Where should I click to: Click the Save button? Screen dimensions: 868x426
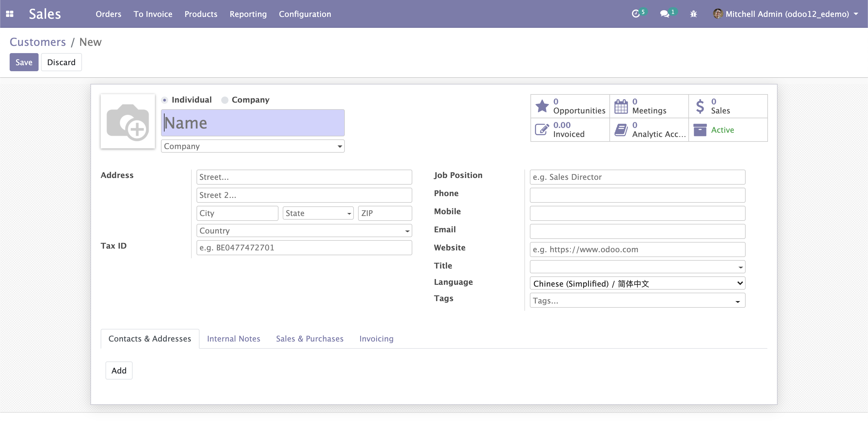pyautogui.click(x=23, y=62)
